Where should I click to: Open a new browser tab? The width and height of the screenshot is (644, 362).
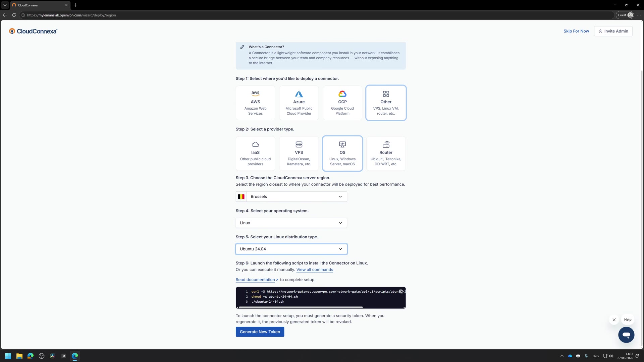tap(75, 5)
